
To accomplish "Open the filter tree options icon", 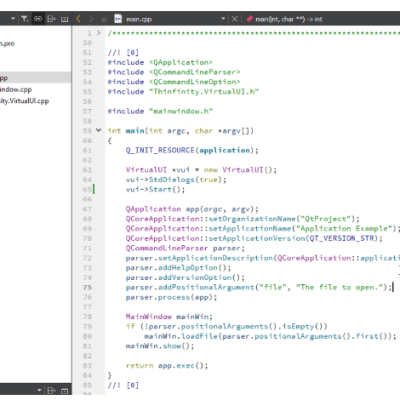I will pyautogui.click(x=25, y=19).
